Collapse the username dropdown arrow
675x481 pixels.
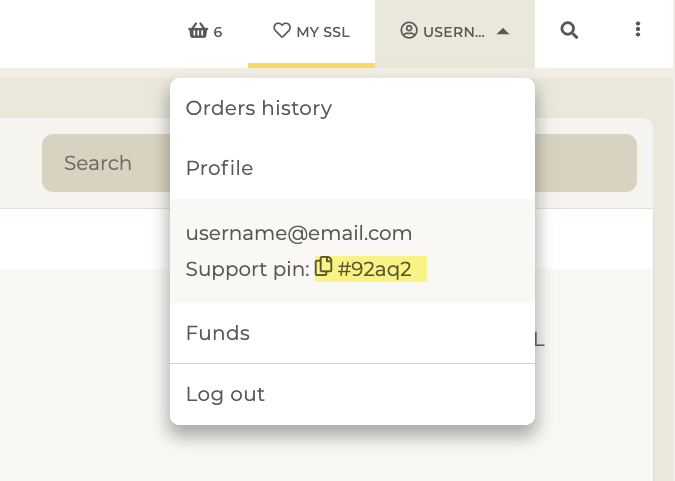click(503, 31)
